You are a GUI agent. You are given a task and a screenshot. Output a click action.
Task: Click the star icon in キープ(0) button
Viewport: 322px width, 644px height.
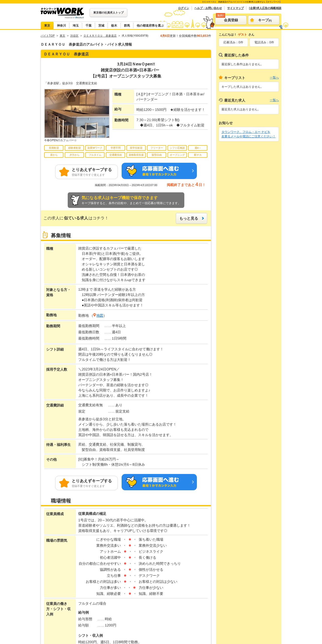[x=252, y=20]
